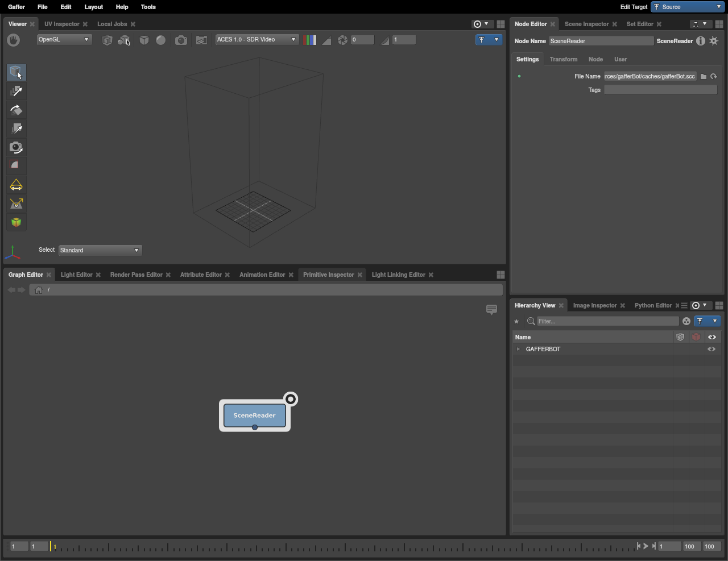Activate the Camera tool
This screenshot has width=728, height=561.
16,147
